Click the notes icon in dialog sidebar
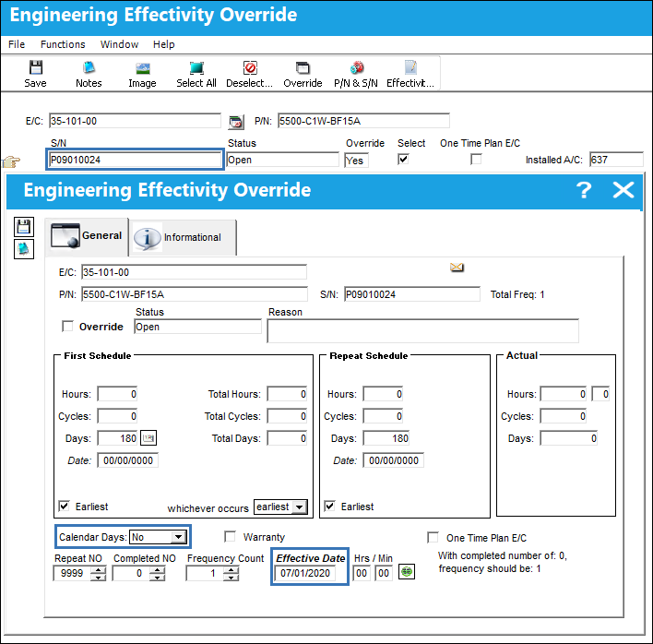The height and width of the screenshot is (644, 653). [24, 249]
